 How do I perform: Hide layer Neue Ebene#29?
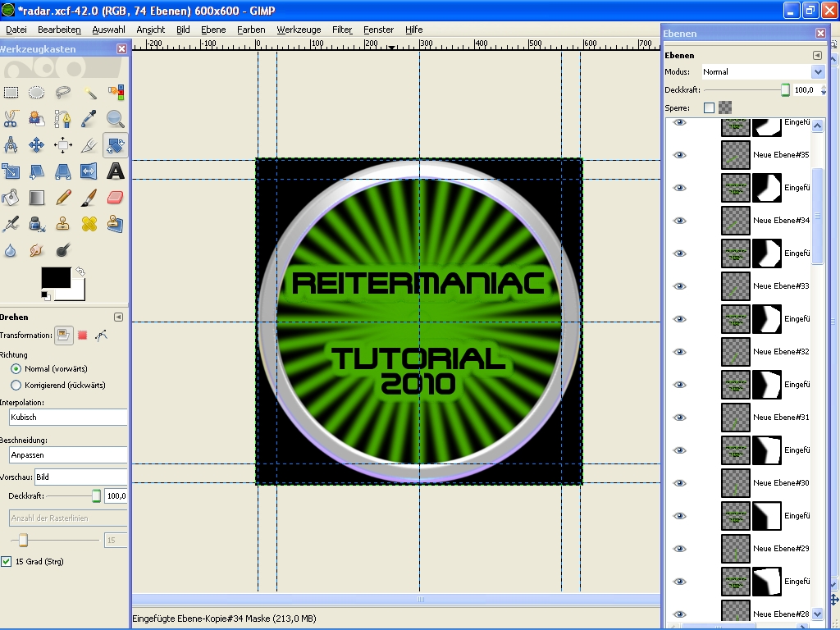(x=679, y=549)
